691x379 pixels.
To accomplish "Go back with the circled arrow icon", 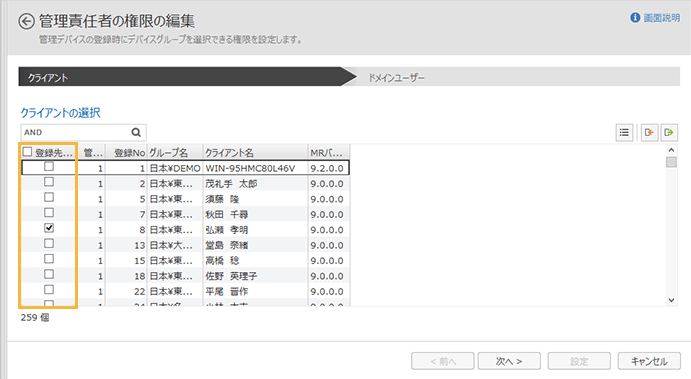I will pos(26,21).
